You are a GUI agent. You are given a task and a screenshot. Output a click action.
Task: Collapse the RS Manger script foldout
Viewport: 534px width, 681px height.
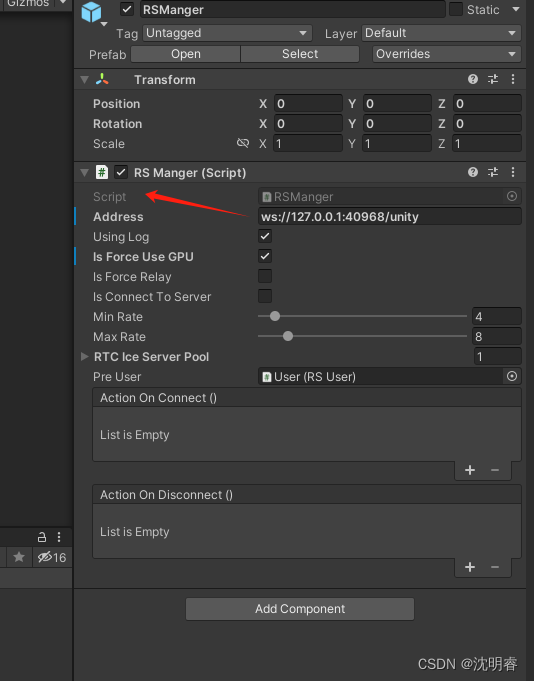(85, 172)
